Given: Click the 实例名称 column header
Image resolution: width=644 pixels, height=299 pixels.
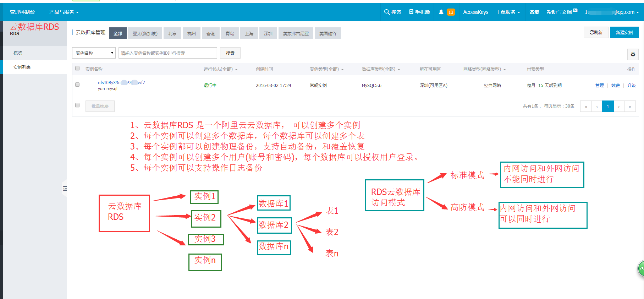Looking at the screenshot, I should [94, 69].
